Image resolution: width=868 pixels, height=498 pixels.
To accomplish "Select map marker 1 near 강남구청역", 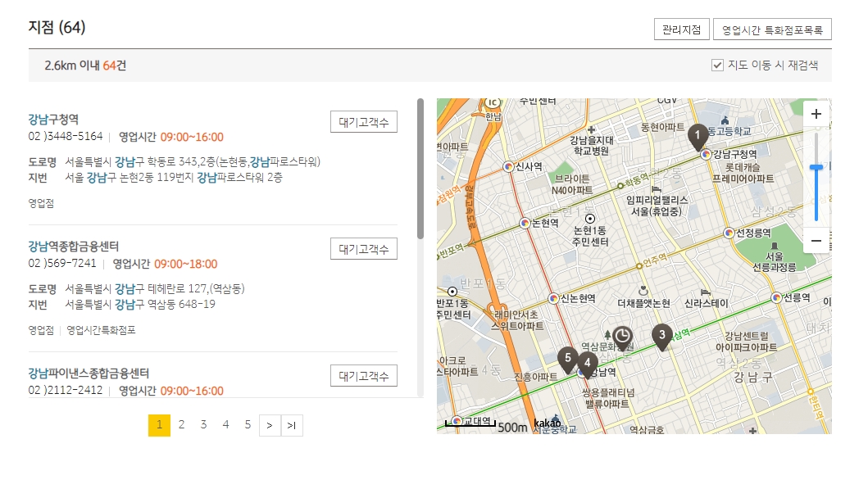I will point(699,134).
